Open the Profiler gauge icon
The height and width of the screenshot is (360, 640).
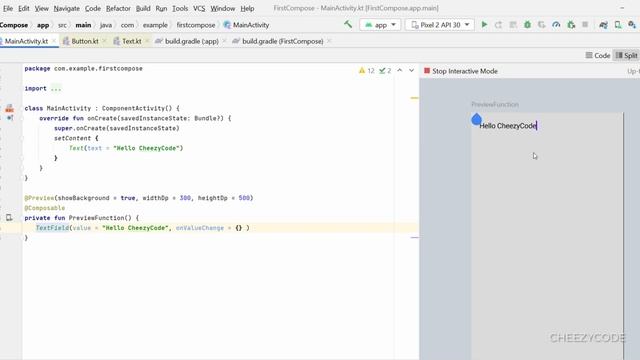(x=556, y=25)
